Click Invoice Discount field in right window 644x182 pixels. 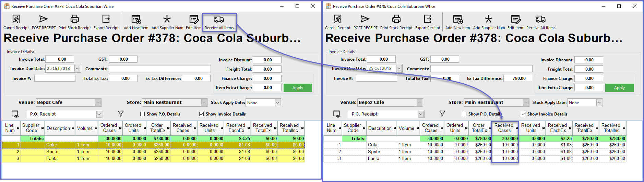[x=589, y=60]
